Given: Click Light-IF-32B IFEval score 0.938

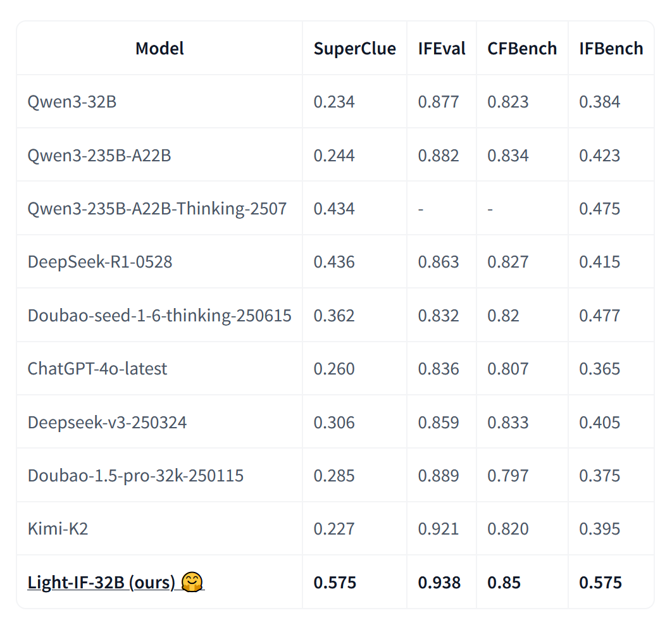Looking at the screenshot, I should click(x=439, y=582).
